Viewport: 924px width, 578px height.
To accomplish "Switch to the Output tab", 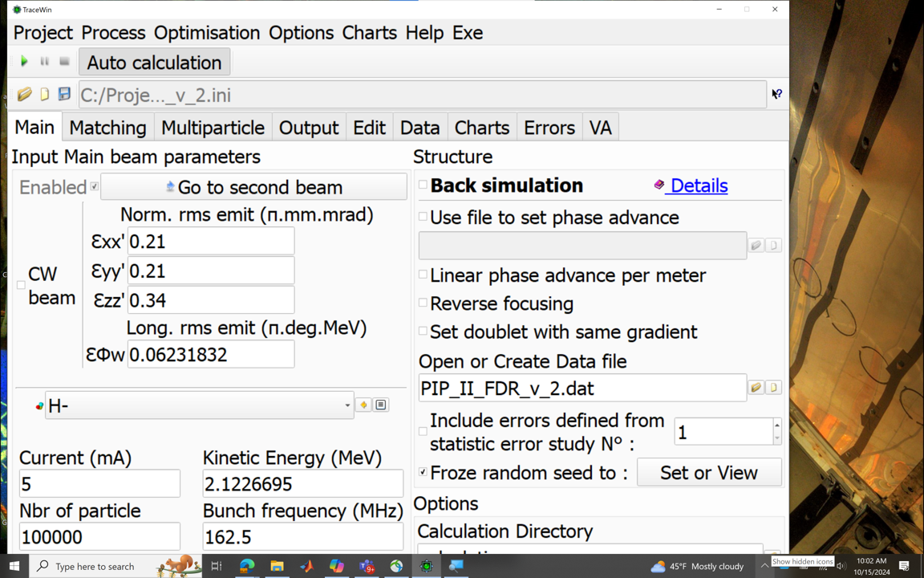I will point(309,128).
